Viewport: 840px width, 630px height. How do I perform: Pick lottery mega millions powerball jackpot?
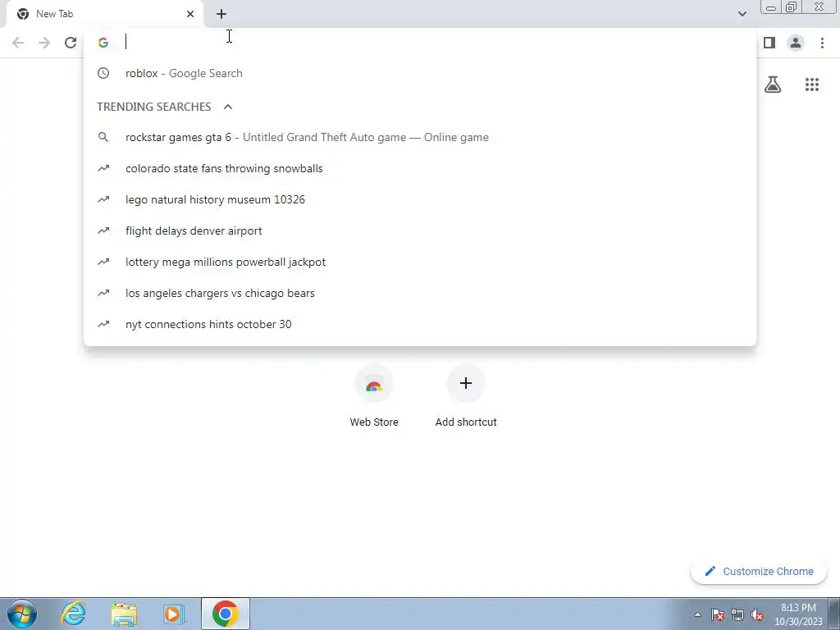point(420,262)
